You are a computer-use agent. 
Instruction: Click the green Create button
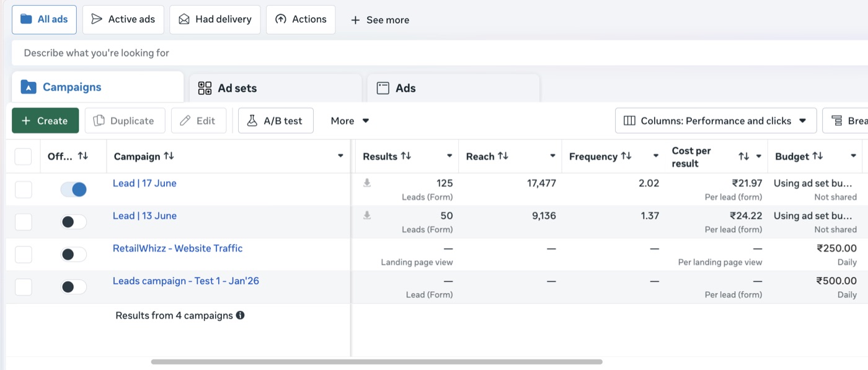(45, 120)
